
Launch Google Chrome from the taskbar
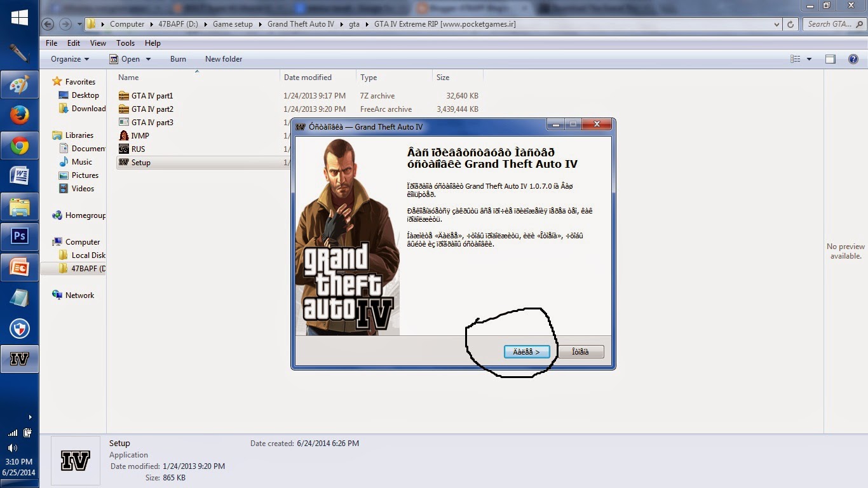point(19,146)
